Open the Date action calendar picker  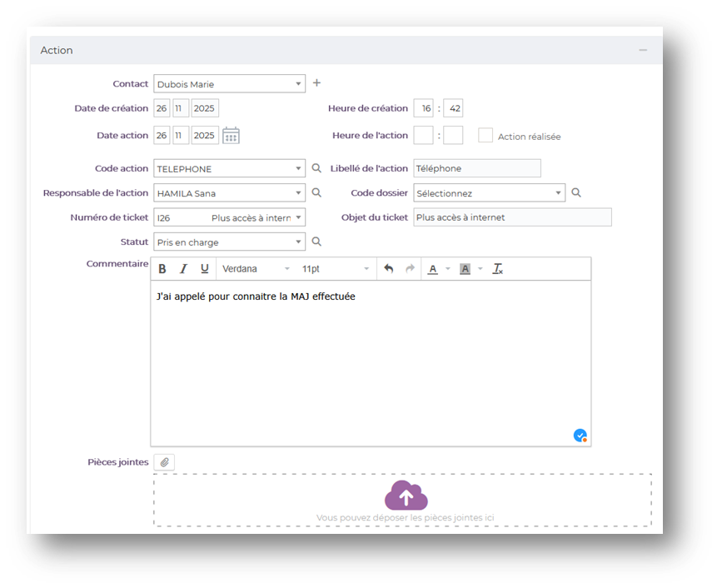pos(231,136)
